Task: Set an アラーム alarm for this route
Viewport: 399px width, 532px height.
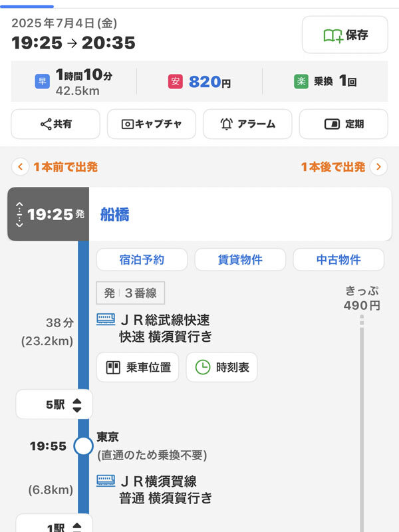Action: point(247,124)
